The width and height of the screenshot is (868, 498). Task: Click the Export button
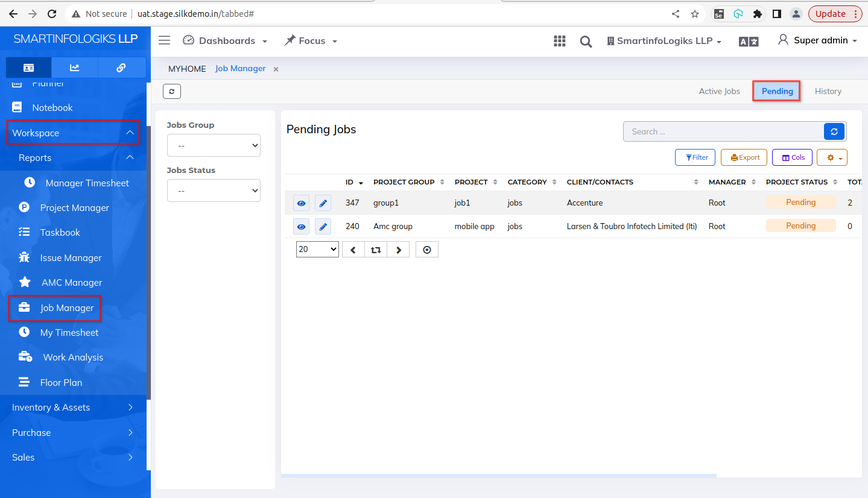(x=744, y=157)
